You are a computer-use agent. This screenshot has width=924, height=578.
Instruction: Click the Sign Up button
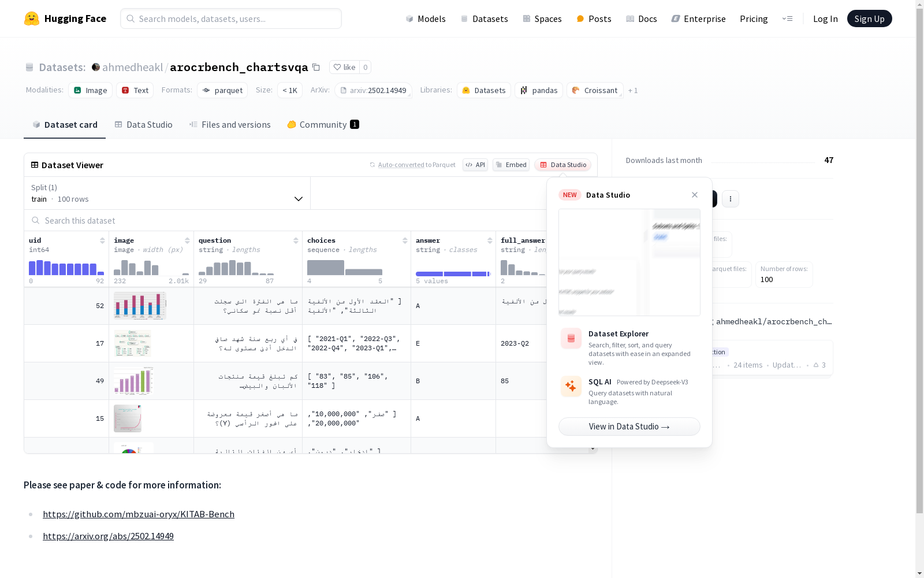870,18
